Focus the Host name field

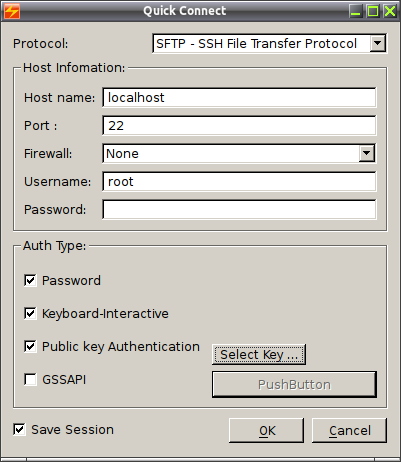(x=239, y=98)
